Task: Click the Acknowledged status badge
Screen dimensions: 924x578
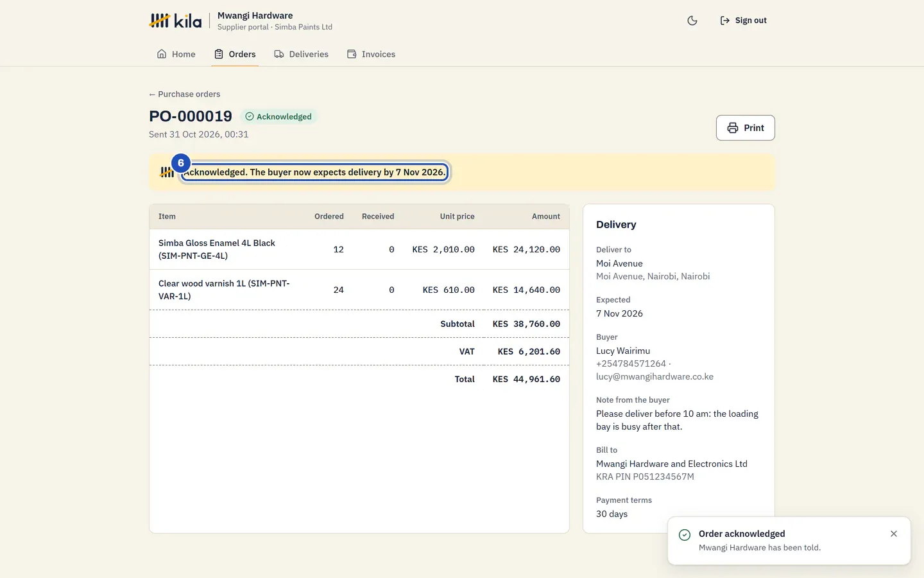Action: point(278,116)
